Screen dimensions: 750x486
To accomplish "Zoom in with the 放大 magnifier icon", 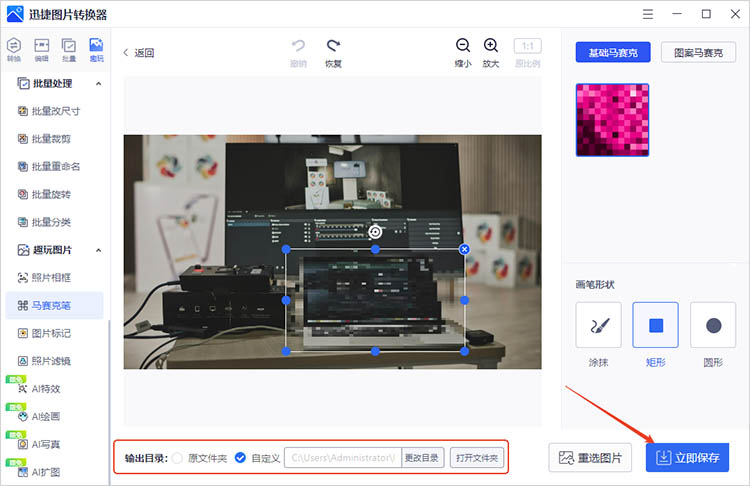I will [x=491, y=45].
